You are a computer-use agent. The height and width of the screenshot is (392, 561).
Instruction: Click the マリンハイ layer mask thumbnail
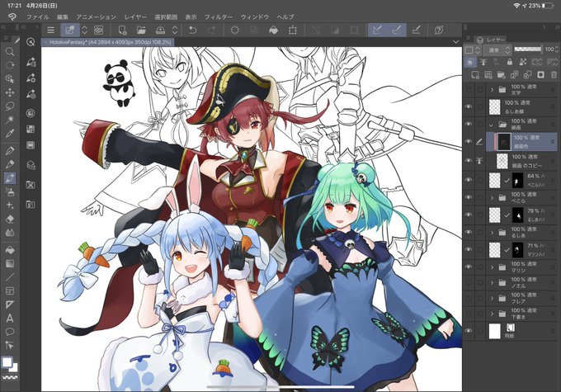(x=518, y=250)
